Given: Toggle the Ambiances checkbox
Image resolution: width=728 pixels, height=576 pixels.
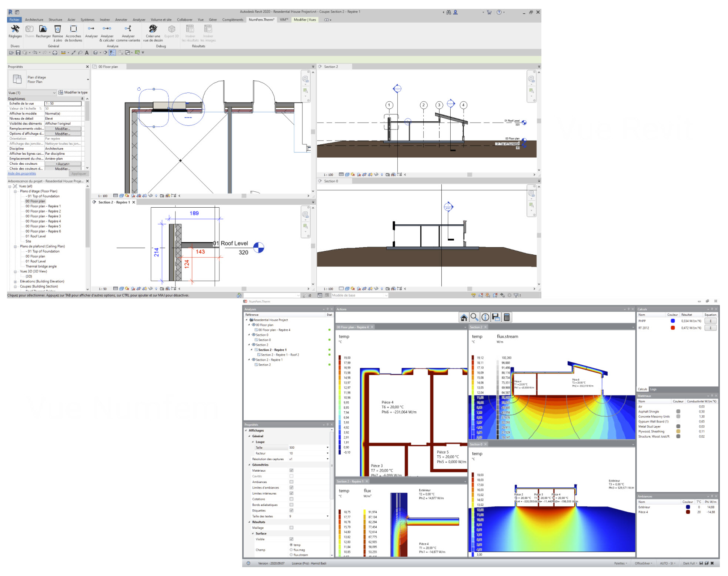Looking at the screenshot, I should 291,482.
